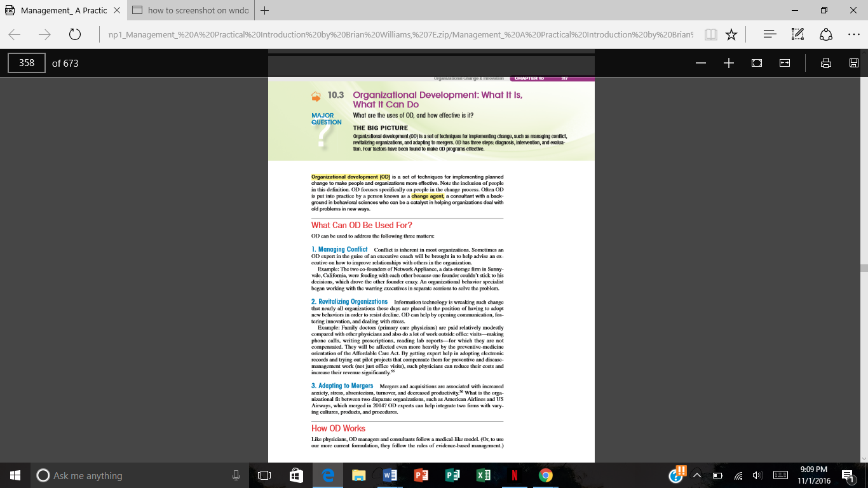Image resolution: width=868 pixels, height=488 pixels.
Task: Open the help icon with orange alert badge
Action: (677, 474)
